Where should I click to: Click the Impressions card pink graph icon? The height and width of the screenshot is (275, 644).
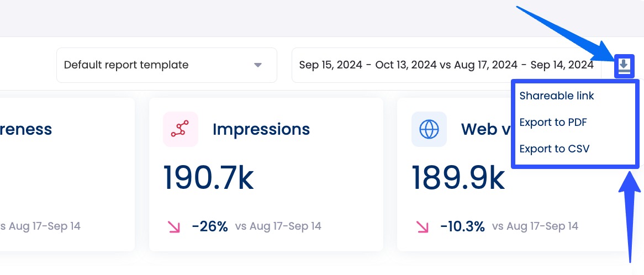pos(181,129)
